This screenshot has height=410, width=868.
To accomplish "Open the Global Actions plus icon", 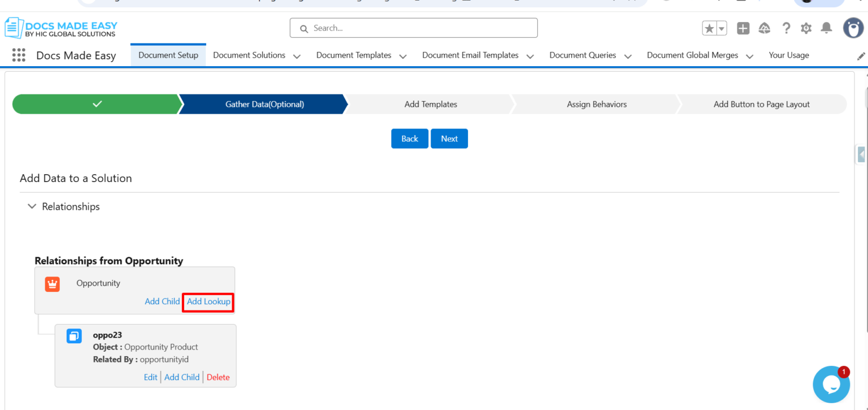I will tap(743, 27).
